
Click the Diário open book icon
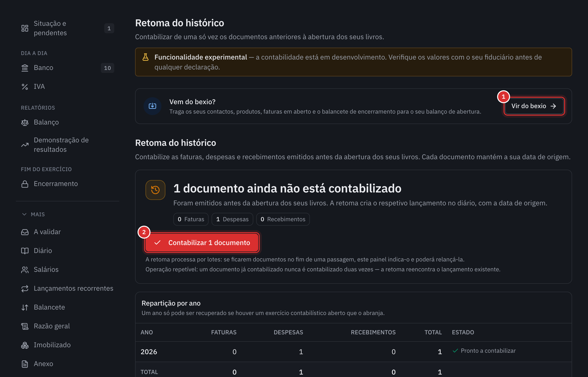[25, 251]
